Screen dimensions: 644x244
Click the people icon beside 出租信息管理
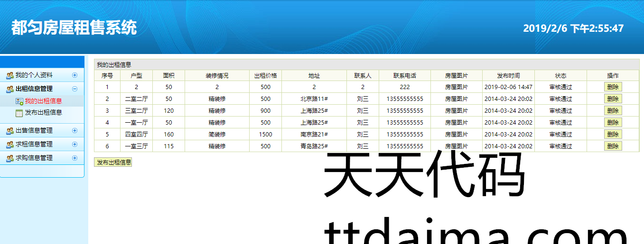(x=9, y=89)
